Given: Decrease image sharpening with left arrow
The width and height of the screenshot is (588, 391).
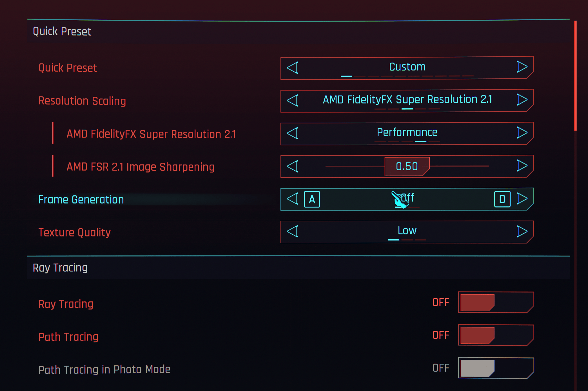Looking at the screenshot, I should coord(292,166).
